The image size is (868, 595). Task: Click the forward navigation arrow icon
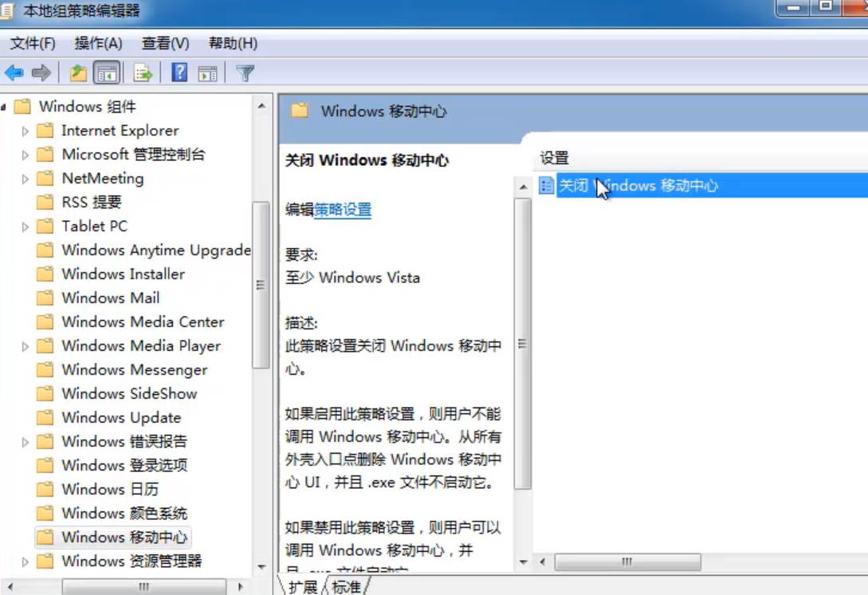(x=41, y=72)
